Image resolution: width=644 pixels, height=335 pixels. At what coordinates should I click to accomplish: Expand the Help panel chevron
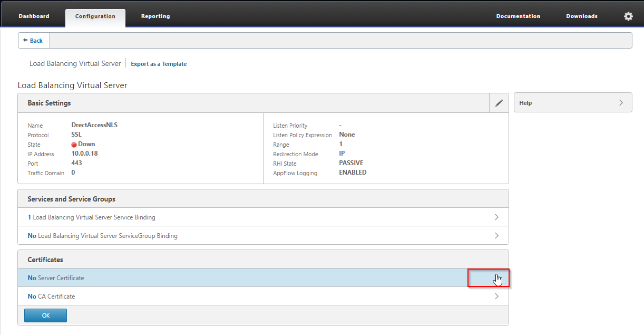621,103
